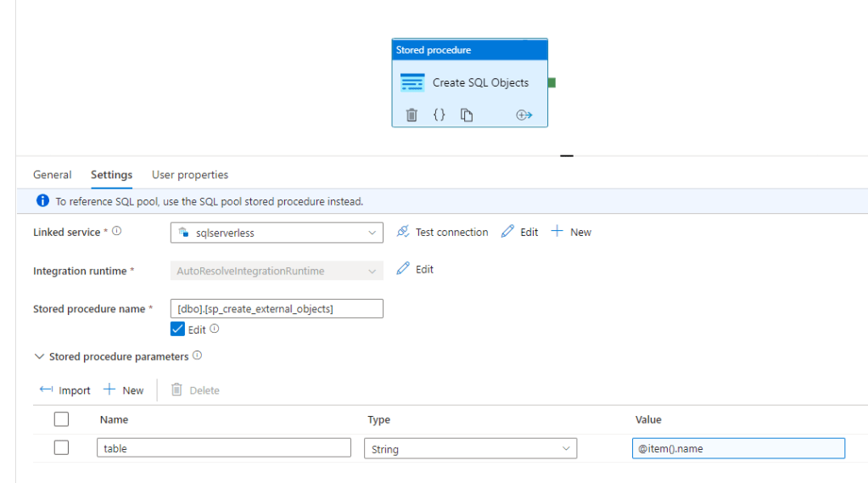The width and height of the screenshot is (868, 483).
Task: Click info icon next to Edit checkbox
Action: click(215, 329)
